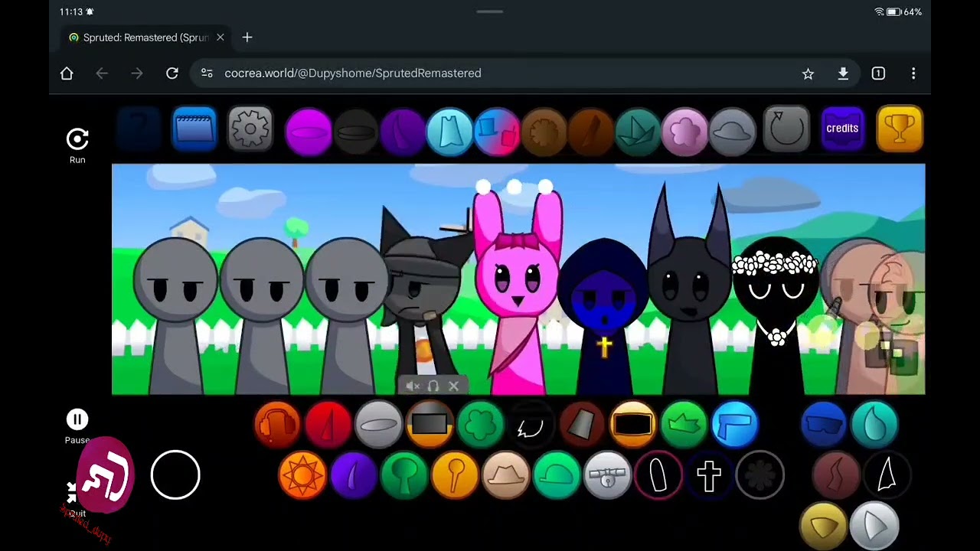Open the game settings gear

click(250, 129)
